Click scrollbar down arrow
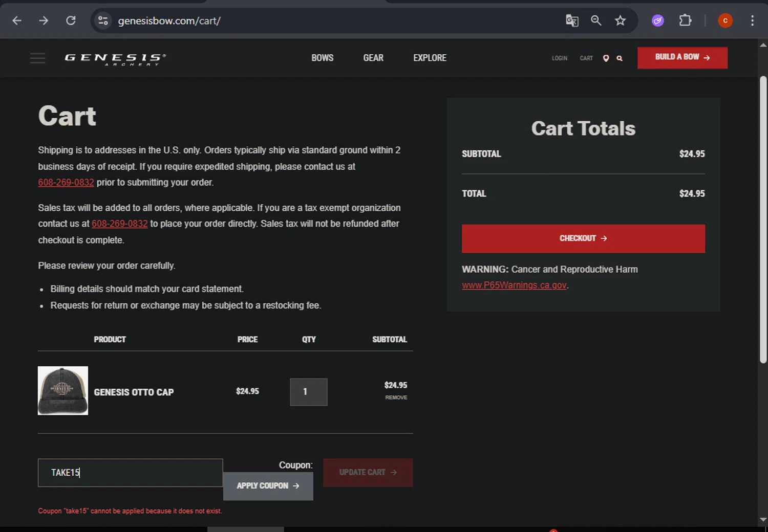768x532 pixels. [x=763, y=520]
